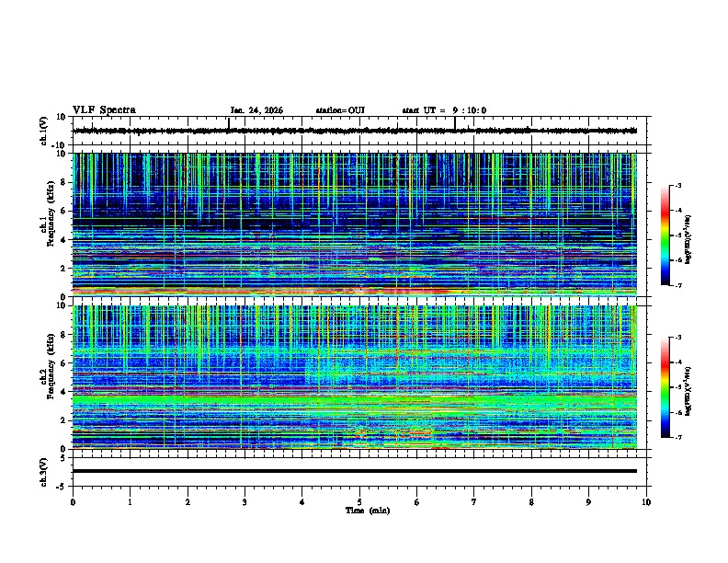
Task: Click the "-3" tick on ch.1 colorbar
Action: click(x=677, y=185)
